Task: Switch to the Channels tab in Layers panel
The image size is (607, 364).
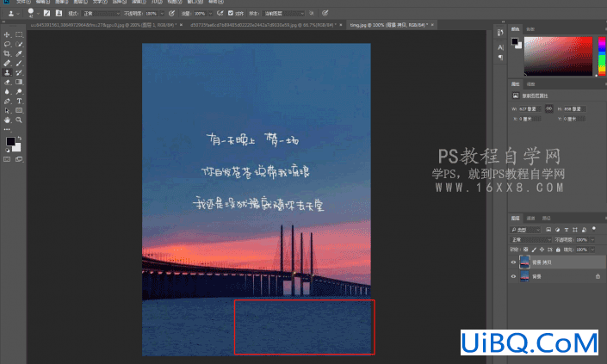Action: tap(530, 219)
